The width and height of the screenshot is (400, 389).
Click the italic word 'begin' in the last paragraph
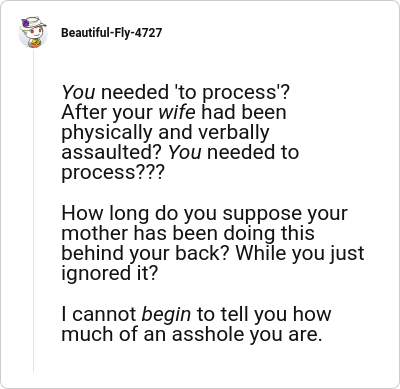click(166, 315)
